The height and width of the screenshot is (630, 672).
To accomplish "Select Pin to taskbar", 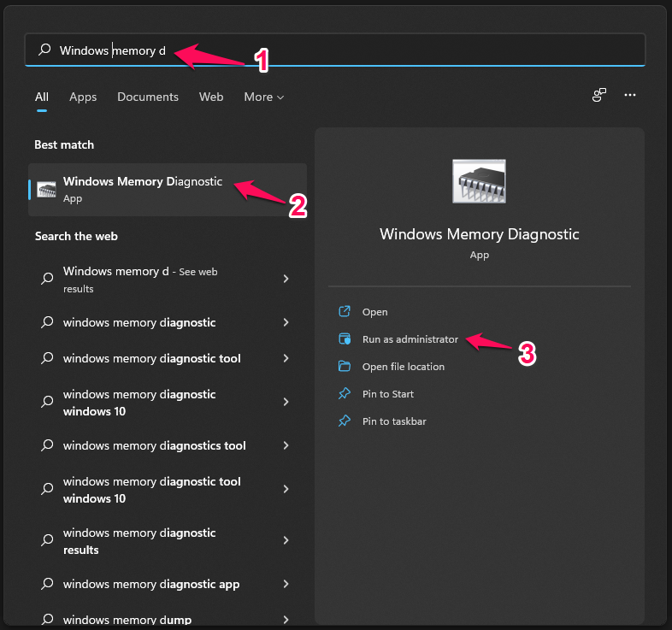I will 394,421.
